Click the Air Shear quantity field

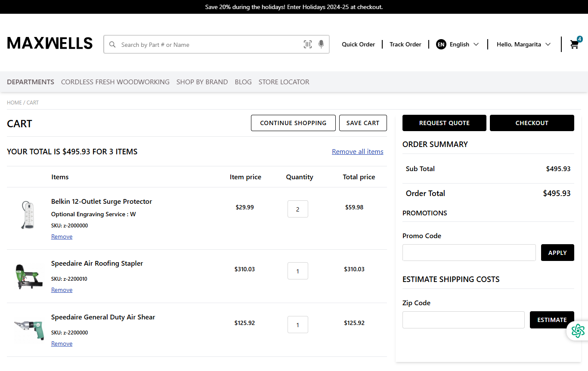(298, 325)
